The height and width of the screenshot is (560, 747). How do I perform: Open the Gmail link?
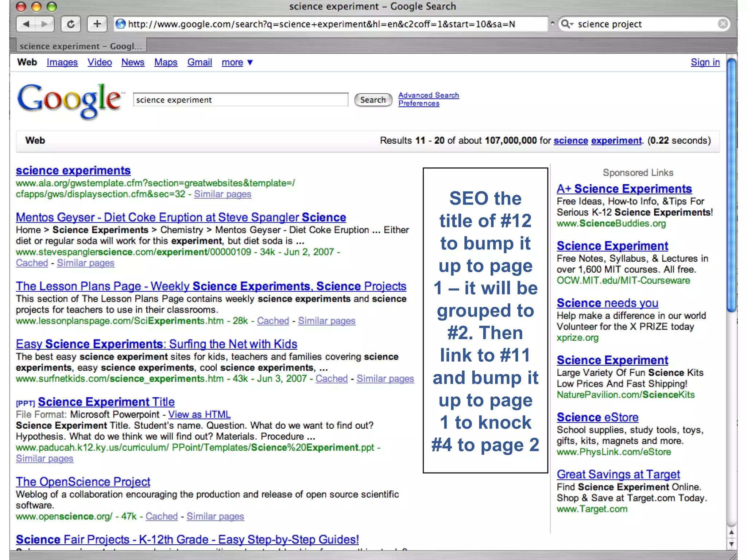click(x=200, y=62)
